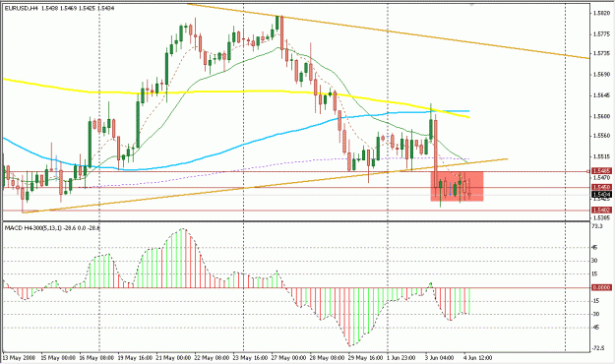Click the 28 May 08:00 time label
The height and width of the screenshot is (364, 615).
coord(327,358)
